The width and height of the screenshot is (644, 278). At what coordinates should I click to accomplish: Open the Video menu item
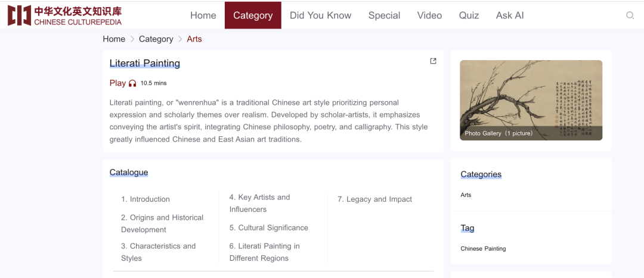[x=429, y=15]
